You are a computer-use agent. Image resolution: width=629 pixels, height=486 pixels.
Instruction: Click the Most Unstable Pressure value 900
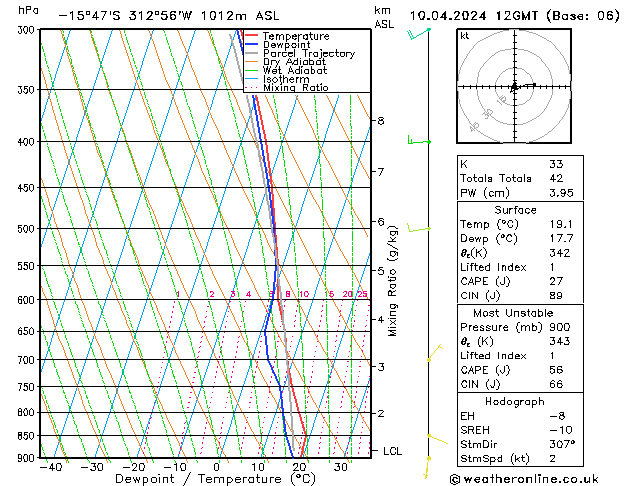coord(560,327)
